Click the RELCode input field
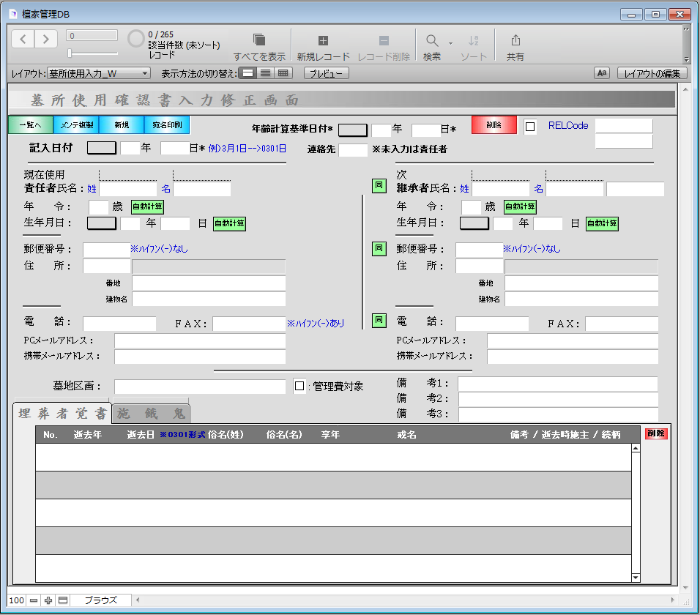Viewport: 700px width, 615px height. coord(624,126)
